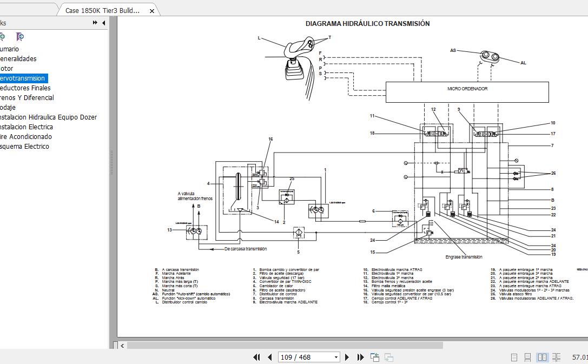Switch to the leftmost partially visible tab
588x364 pixels.
coord(27,9)
